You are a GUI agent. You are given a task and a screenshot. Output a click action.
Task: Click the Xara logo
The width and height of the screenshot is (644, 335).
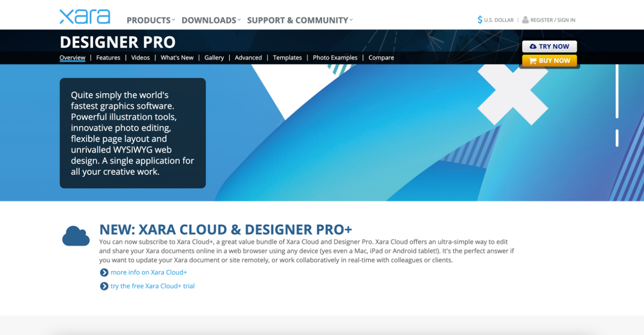pos(85,16)
